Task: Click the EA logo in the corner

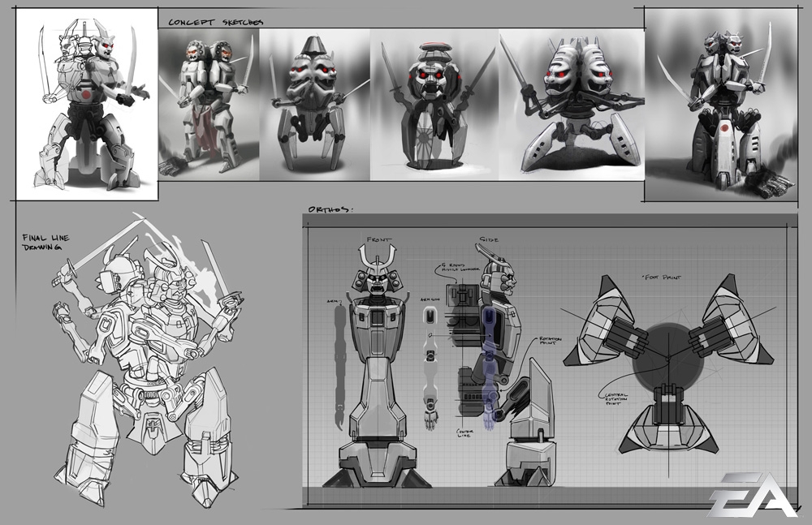Action: (x=751, y=495)
